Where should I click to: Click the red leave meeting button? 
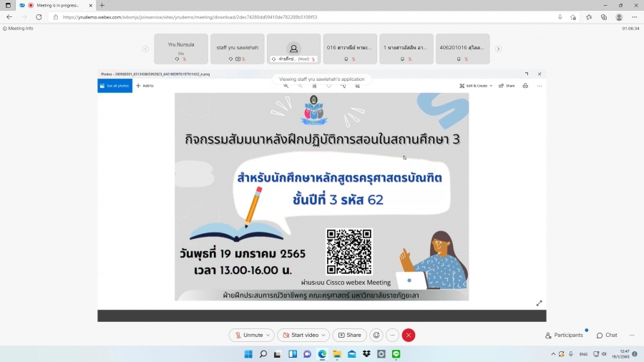409,335
